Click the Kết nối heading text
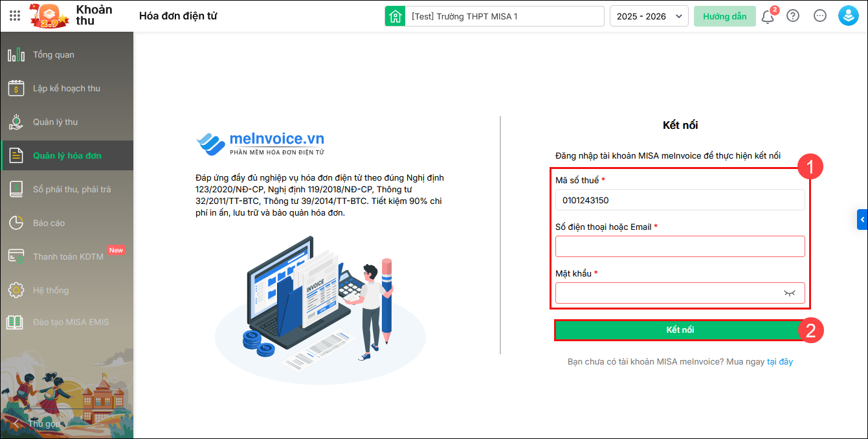Viewport: 868px width, 439px height. pyautogui.click(x=680, y=126)
